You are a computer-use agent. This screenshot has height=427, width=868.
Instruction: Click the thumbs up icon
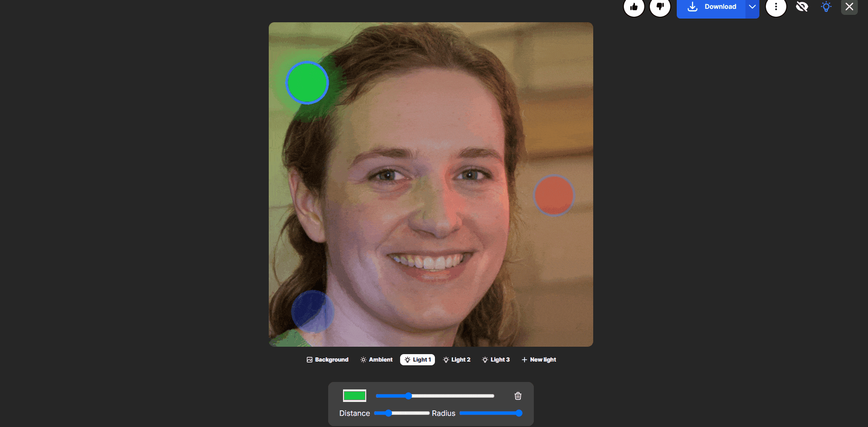pyautogui.click(x=634, y=6)
